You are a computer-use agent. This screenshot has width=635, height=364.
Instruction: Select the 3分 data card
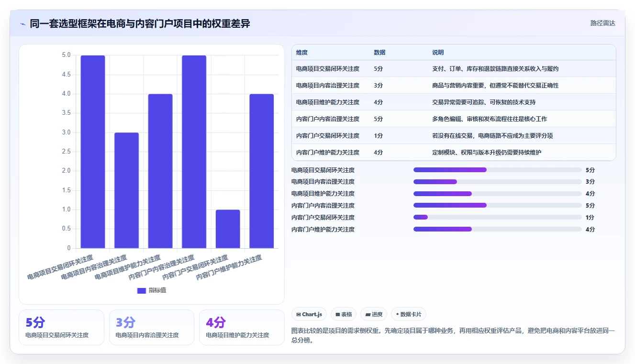152,327
